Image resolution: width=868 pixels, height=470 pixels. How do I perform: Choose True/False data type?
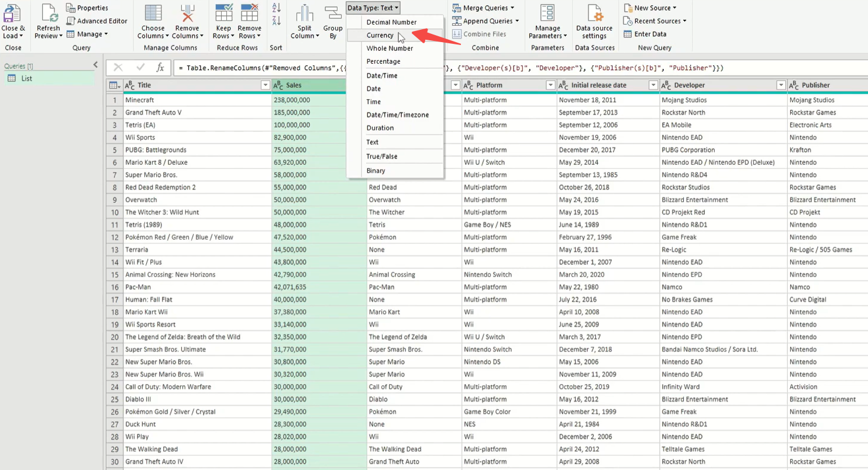coord(395,156)
